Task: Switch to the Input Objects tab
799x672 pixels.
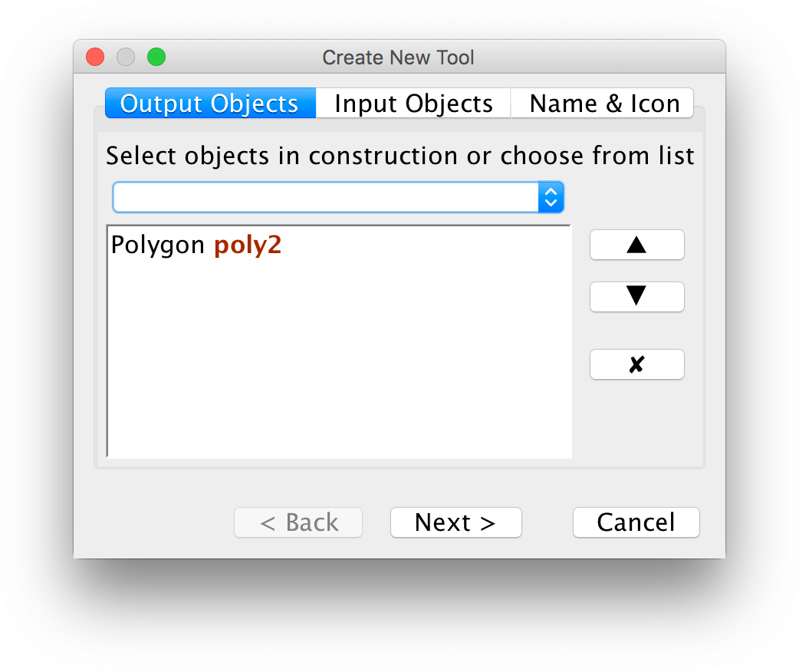Action: click(413, 104)
